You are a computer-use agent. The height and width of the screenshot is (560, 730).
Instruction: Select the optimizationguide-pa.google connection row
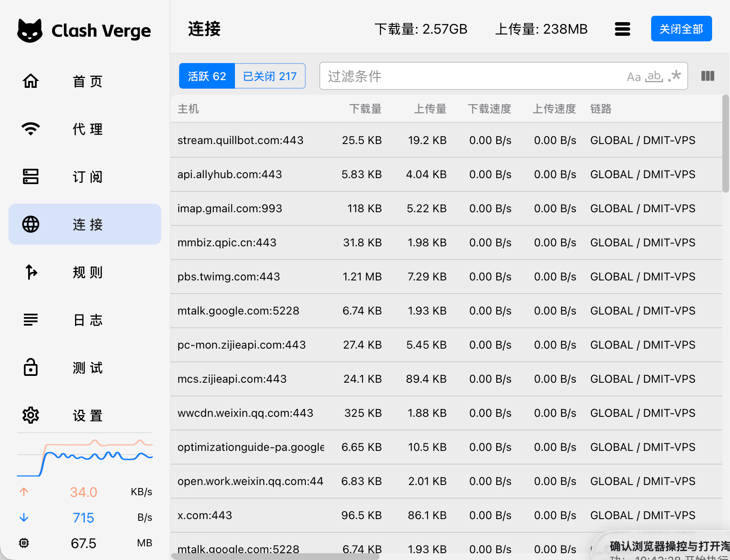click(x=446, y=447)
